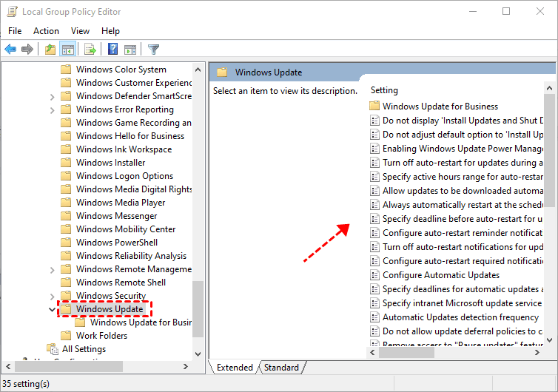
Task: Select Specify deadline before auto-restart setting
Action: point(463,219)
